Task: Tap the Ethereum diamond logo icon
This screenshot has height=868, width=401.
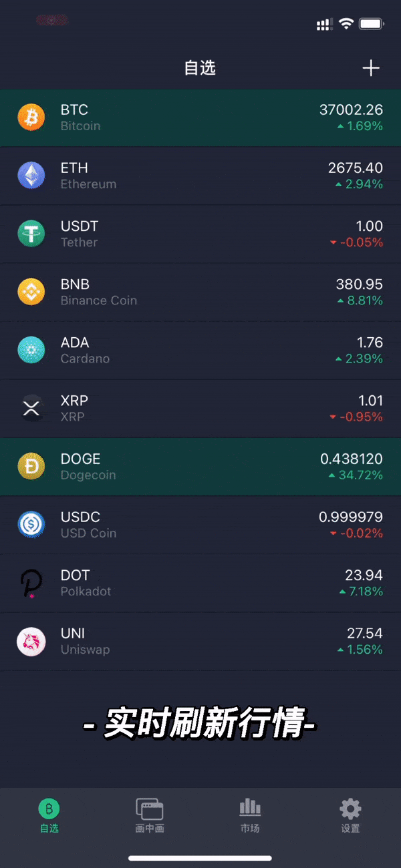Action: (31, 176)
